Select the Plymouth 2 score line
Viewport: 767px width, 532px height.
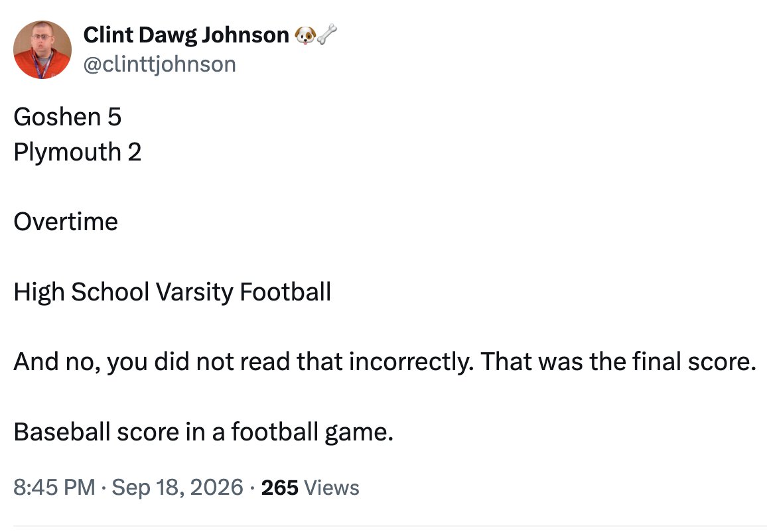click(x=77, y=152)
